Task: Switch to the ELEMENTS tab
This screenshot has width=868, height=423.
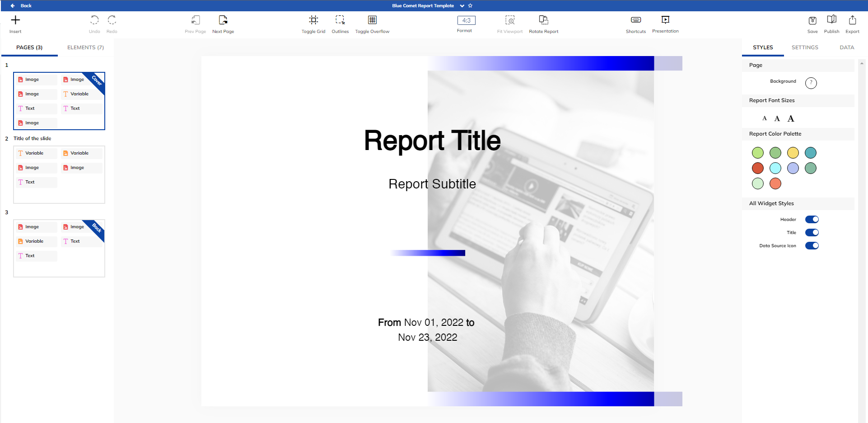Action: tap(85, 47)
